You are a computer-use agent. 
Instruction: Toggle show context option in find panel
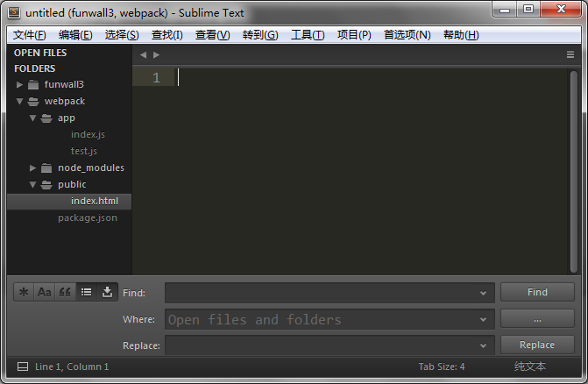(x=86, y=292)
